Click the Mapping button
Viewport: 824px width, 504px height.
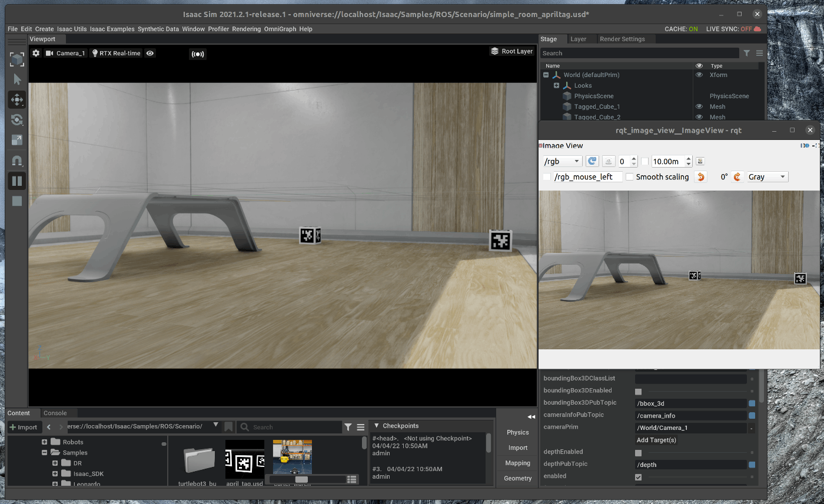pyautogui.click(x=518, y=463)
